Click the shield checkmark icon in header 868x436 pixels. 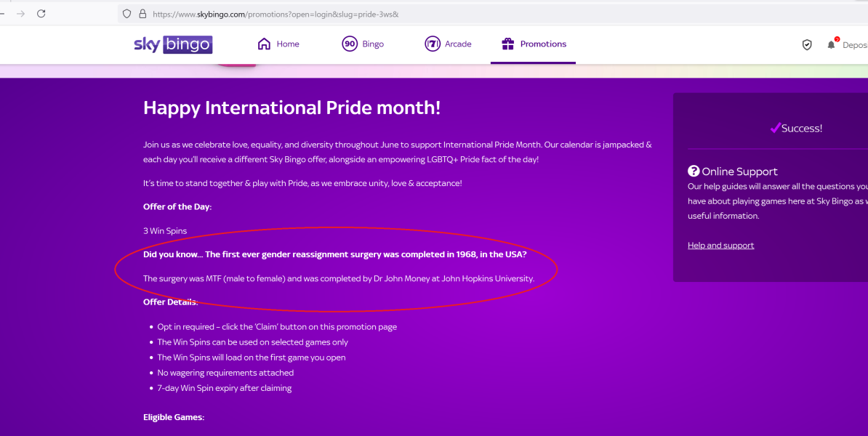point(807,45)
